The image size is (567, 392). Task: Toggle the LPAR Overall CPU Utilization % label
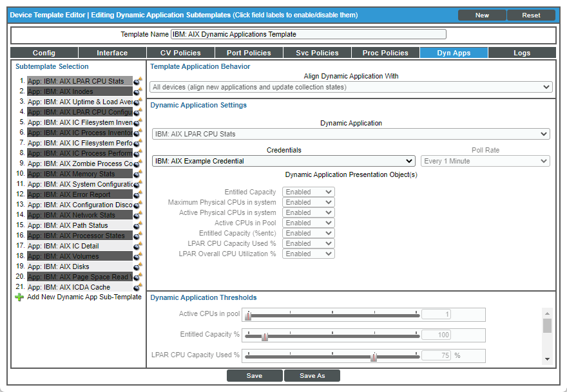pos(227,254)
